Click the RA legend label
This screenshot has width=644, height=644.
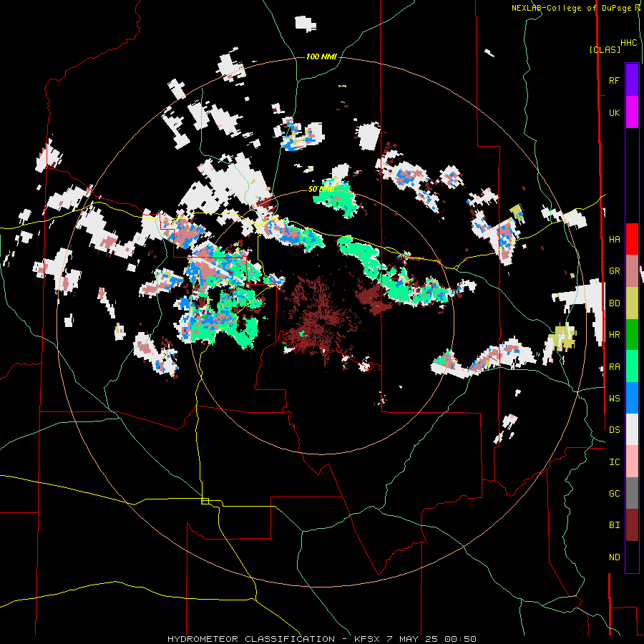614,366
